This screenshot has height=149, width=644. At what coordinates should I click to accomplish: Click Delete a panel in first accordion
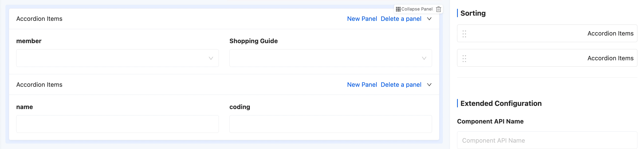point(401,19)
